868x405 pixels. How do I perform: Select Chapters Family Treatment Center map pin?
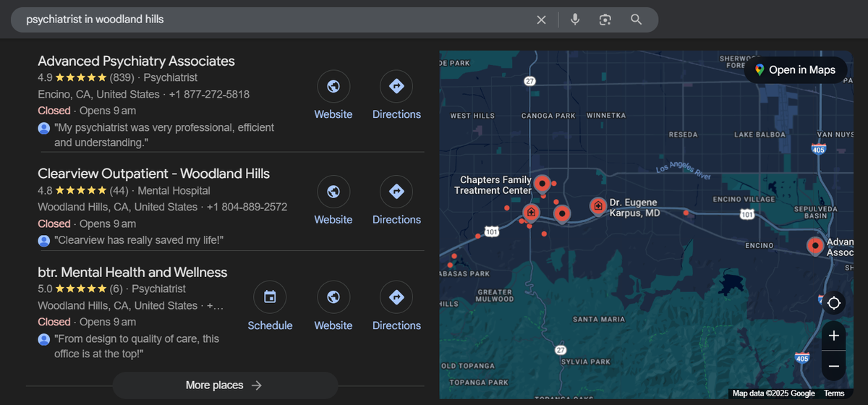(542, 182)
